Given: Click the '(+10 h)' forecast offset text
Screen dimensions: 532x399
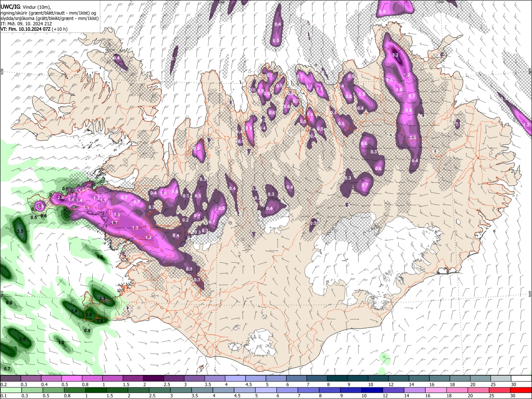Looking at the screenshot, I should click(x=60, y=29).
